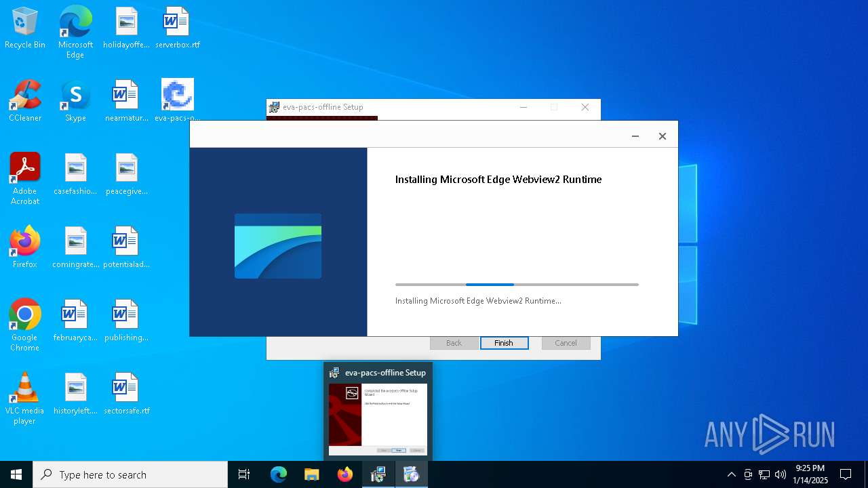Open the Windows Start menu
This screenshot has width=868, height=488.
pyautogui.click(x=16, y=474)
